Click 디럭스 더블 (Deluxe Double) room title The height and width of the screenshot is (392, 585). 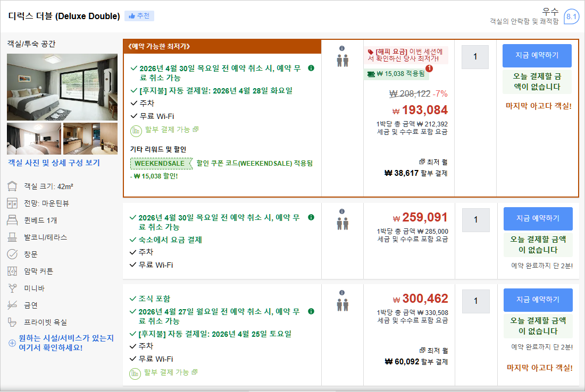tap(64, 16)
